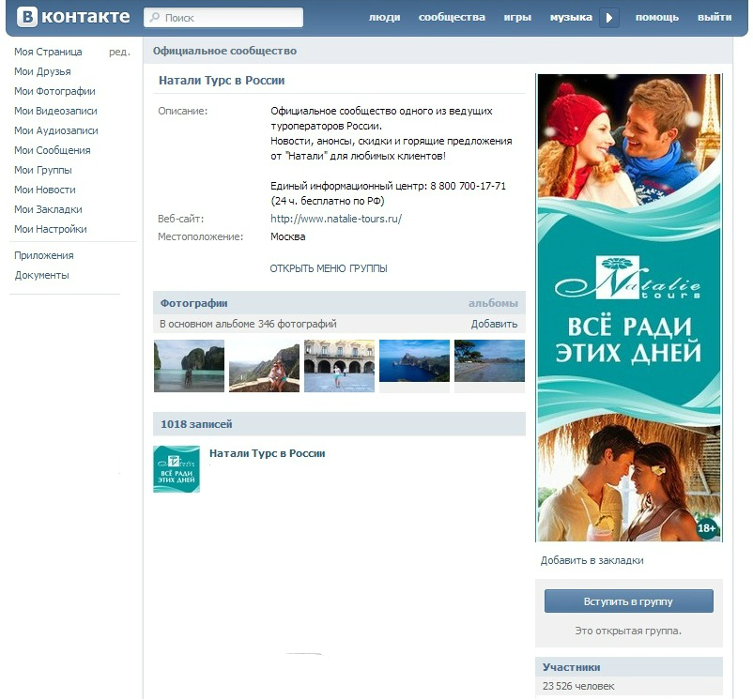This screenshot has width=753, height=700.
Task: Click the Москва location text
Action: click(x=287, y=236)
